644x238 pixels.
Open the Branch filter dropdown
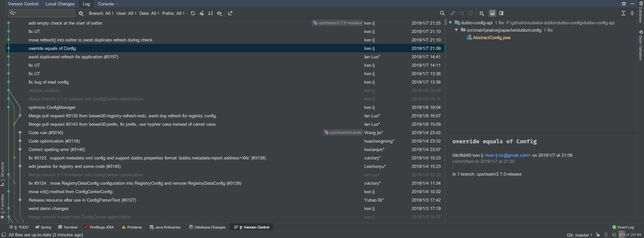pyautogui.click(x=101, y=13)
